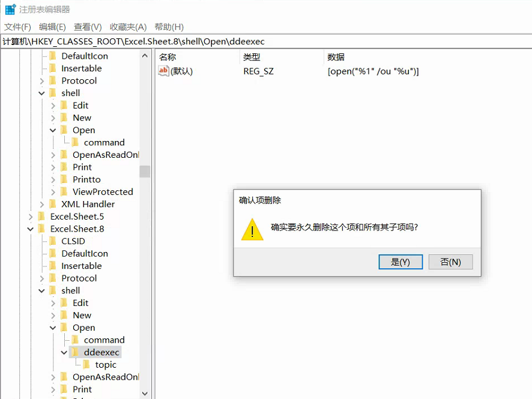The width and height of the screenshot is (532, 399).
Task: Collapse the ddeexec tree node
Action: point(64,352)
